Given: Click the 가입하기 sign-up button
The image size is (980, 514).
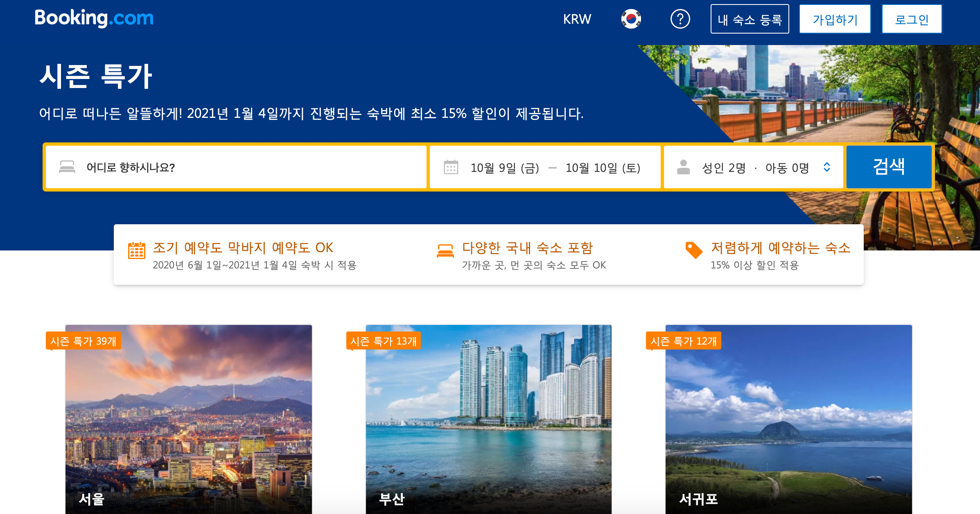Looking at the screenshot, I should (x=835, y=19).
